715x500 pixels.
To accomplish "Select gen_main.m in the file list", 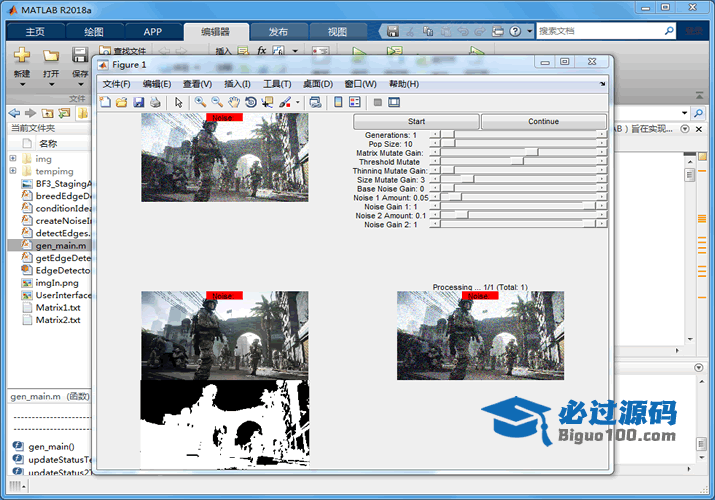I will (60, 245).
